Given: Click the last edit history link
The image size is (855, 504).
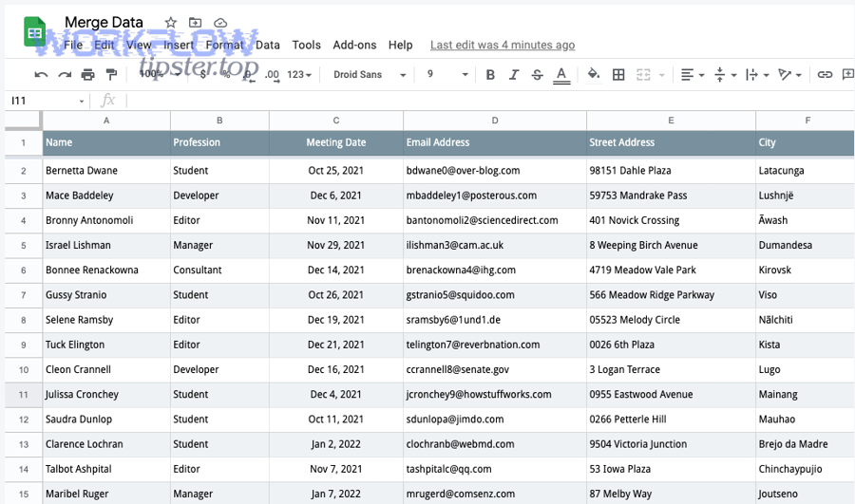Looking at the screenshot, I should [x=502, y=45].
